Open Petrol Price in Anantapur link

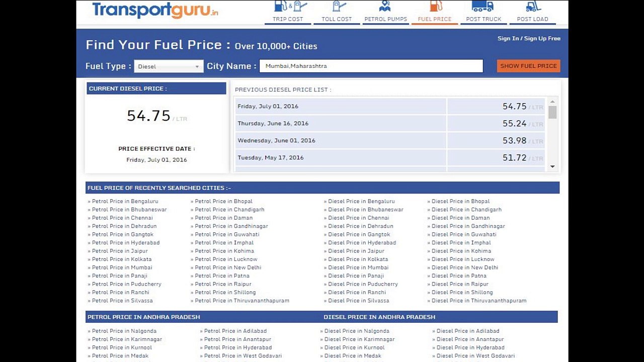click(x=237, y=339)
